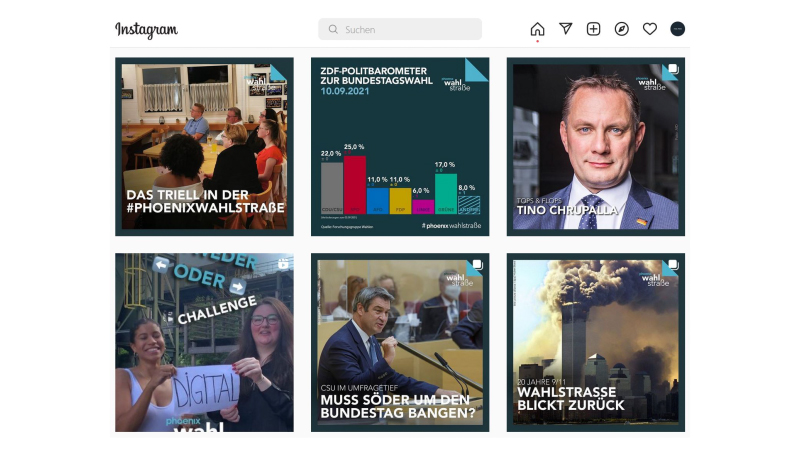Click carousel icon on 9/11 post

click(x=673, y=265)
